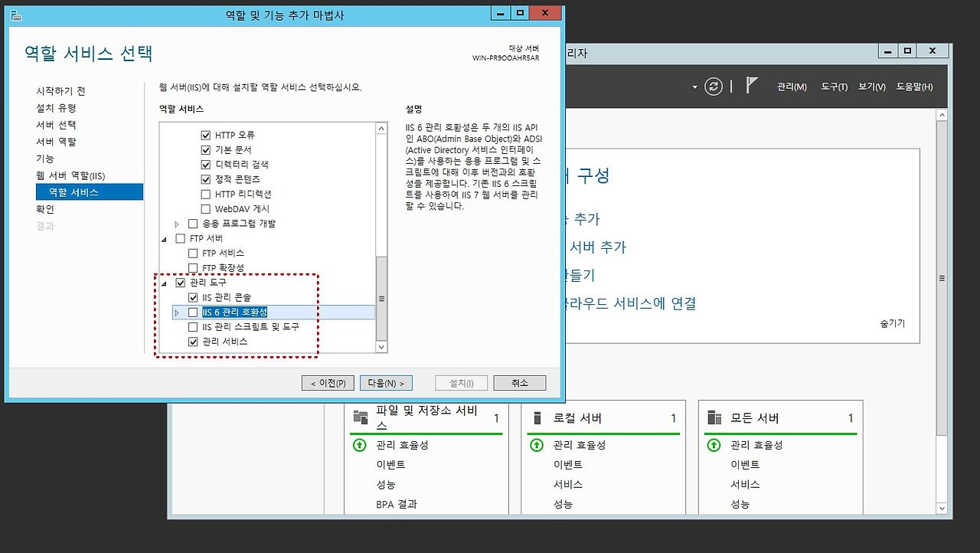
Task: Click the All Servers tile icon
Action: 714,417
